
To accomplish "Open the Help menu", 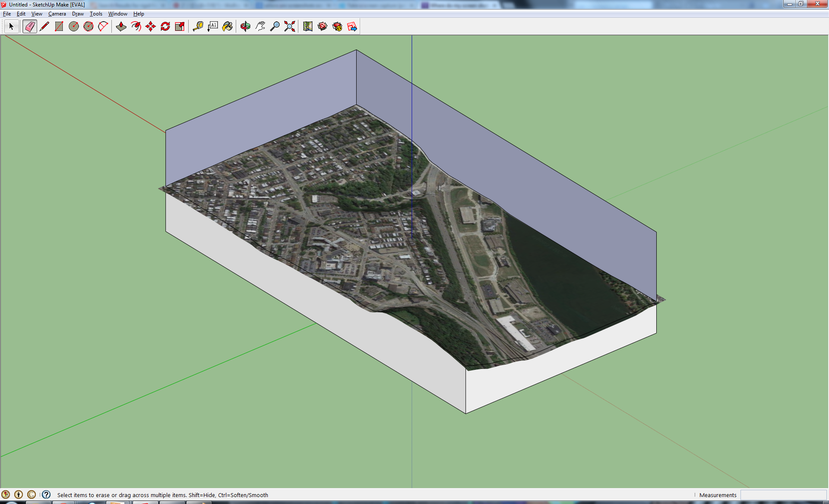I will tap(139, 14).
